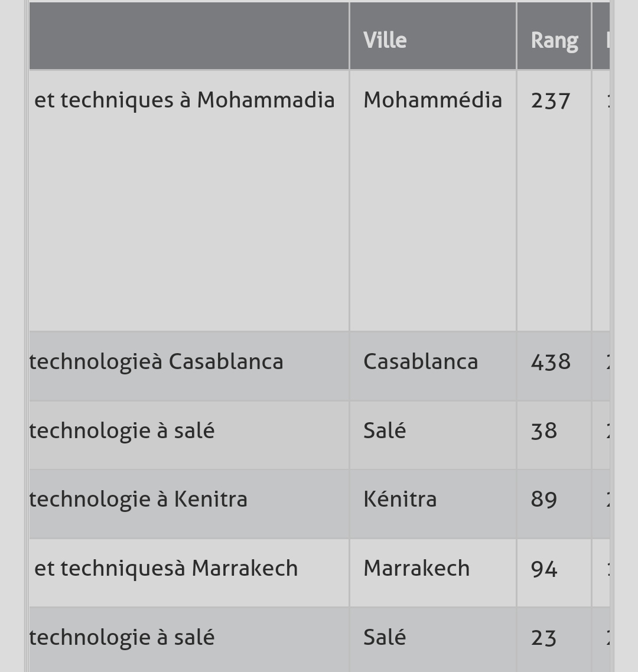Click the rank value 237
The height and width of the screenshot is (672, 638).
(x=551, y=100)
